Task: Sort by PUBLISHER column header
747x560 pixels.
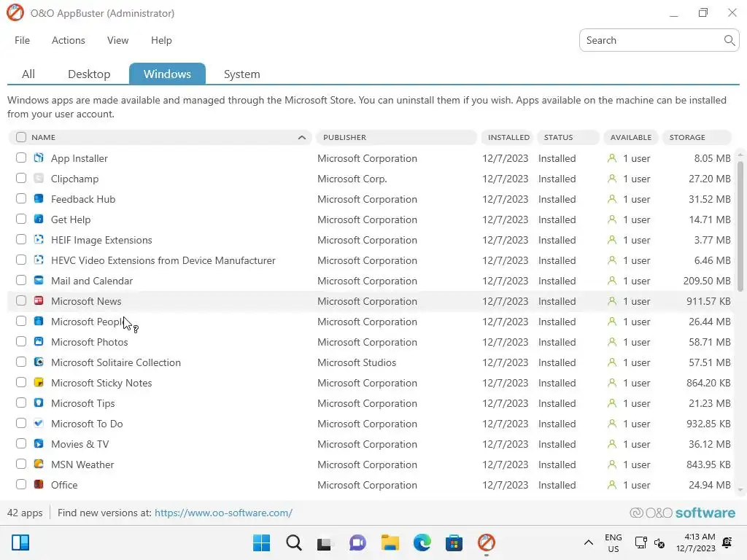Action: tap(396, 137)
